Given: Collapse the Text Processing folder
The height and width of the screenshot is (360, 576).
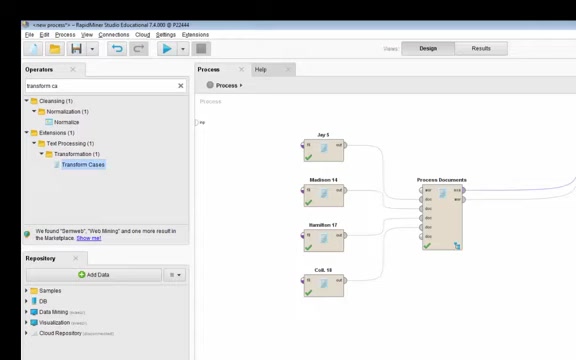Looking at the screenshot, I should [x=34, y=143].
